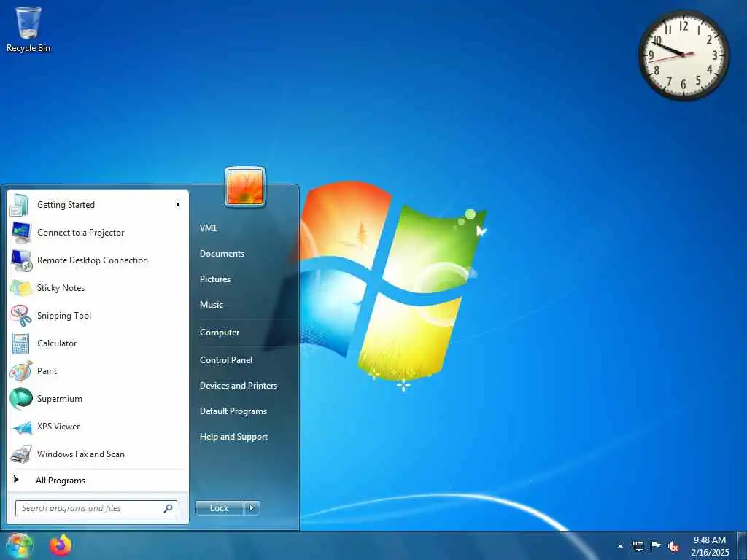Select Computer in the Start menu
The width and height of the screenshot is (747, 560).
(219, 332)
